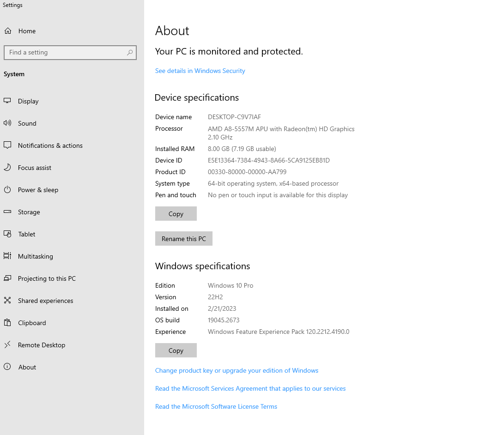The height and width of the screenshot is (435, 504).
Task: Focus the Find a setting field
Action: 65,53
